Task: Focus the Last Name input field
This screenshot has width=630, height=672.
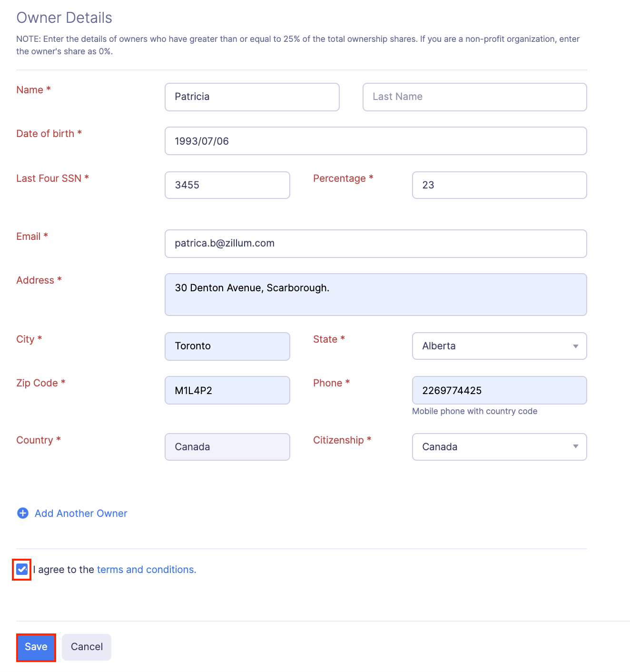Action: click(x=474, y=97)
